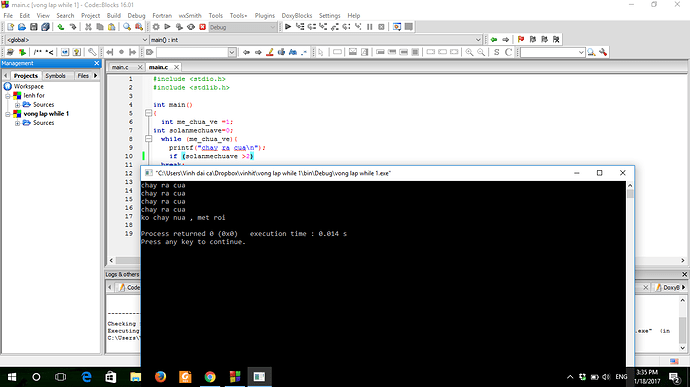Select the vong lap while 1 project
The height and width of the screenshot is (387, 690).
pyautogui.click(x=46, y=114)
